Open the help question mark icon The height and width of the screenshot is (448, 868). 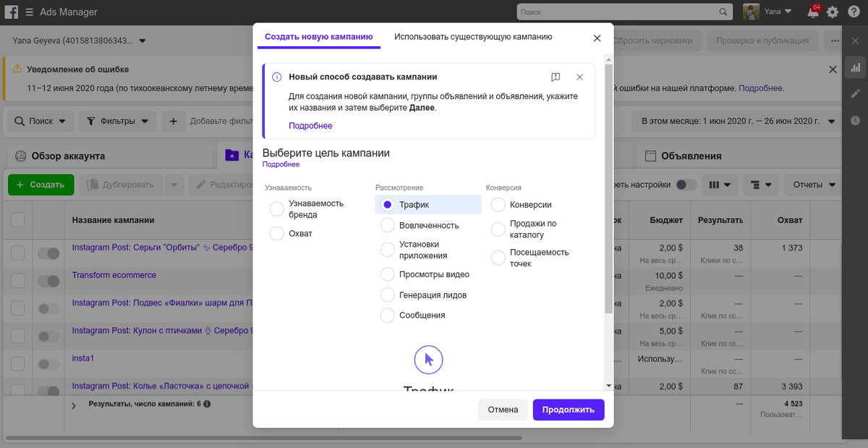(x=854, y=12)
